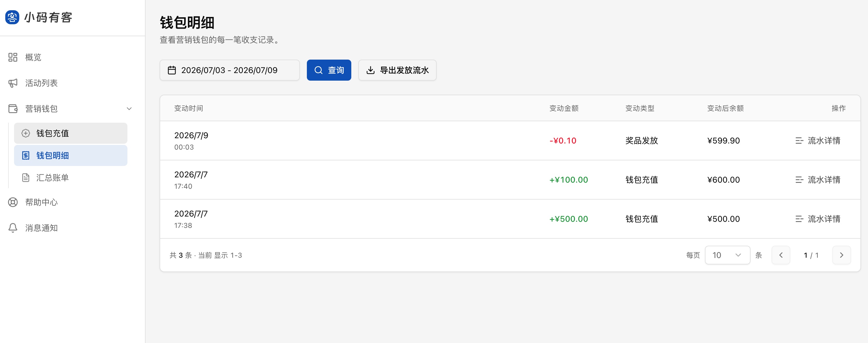Viewport: 868px width, 343px height.
Task: Open 流水详情 for the +¥100.00 recharge
Action: (818, 180)
